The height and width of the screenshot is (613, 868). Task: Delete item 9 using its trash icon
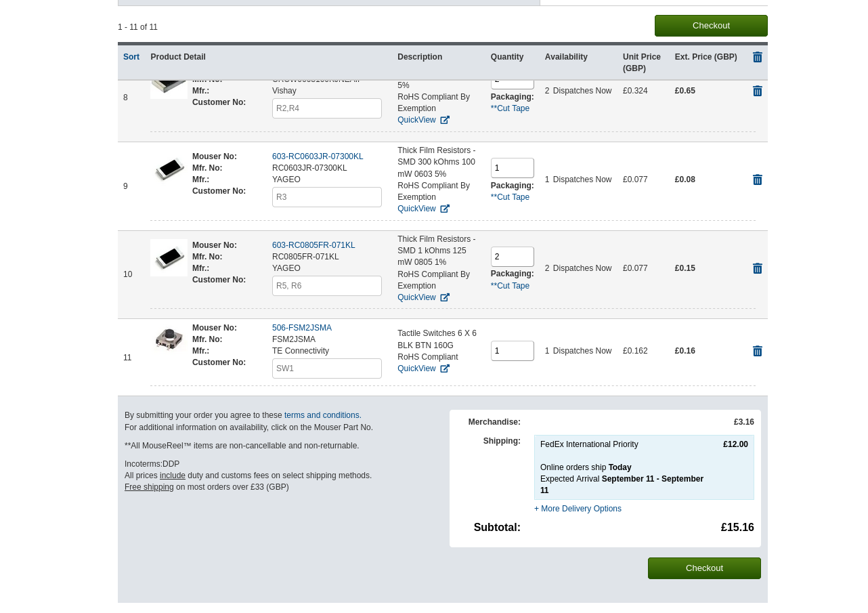coord(757,180)
